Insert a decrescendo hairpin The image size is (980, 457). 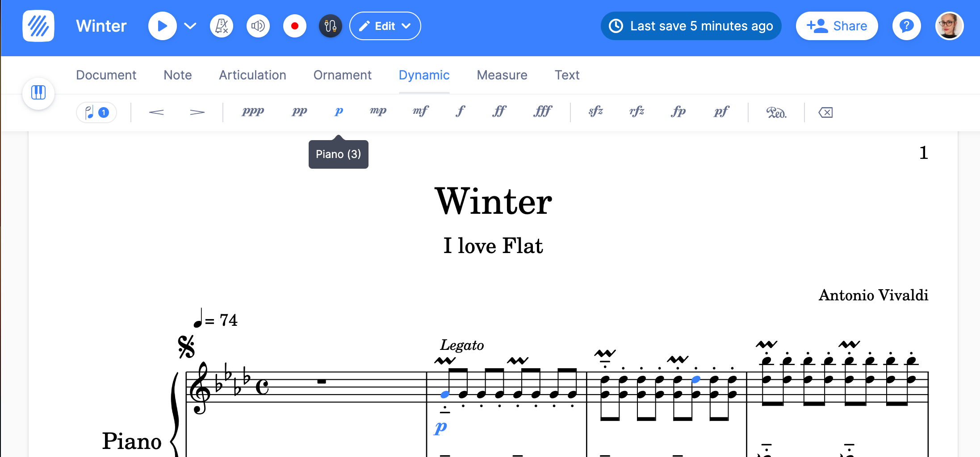(197, 112)
